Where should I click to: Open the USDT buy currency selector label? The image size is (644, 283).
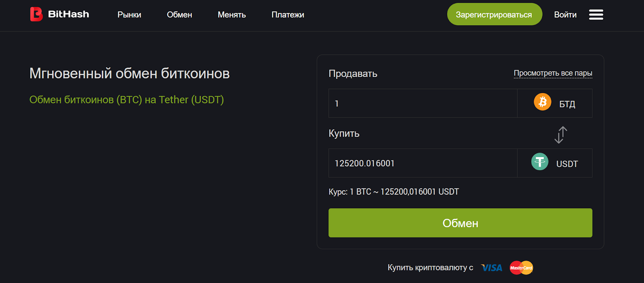point(567,164)
